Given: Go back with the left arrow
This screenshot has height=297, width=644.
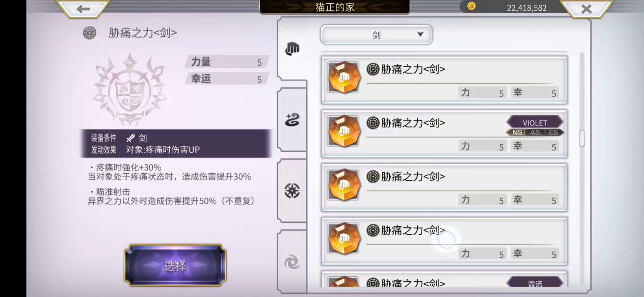Looking at the screenshot, I should point(83,9).
